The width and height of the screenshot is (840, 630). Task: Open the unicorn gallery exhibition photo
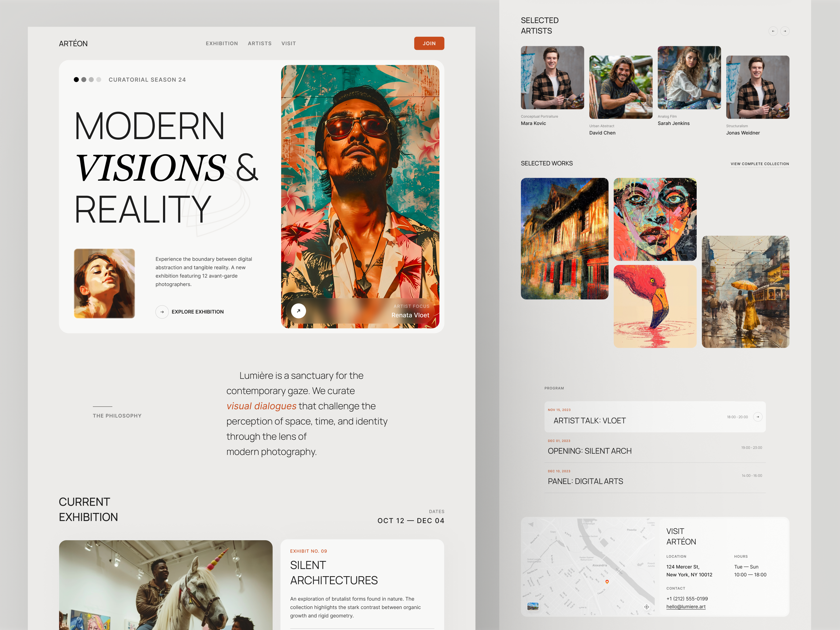click(166, 585)
